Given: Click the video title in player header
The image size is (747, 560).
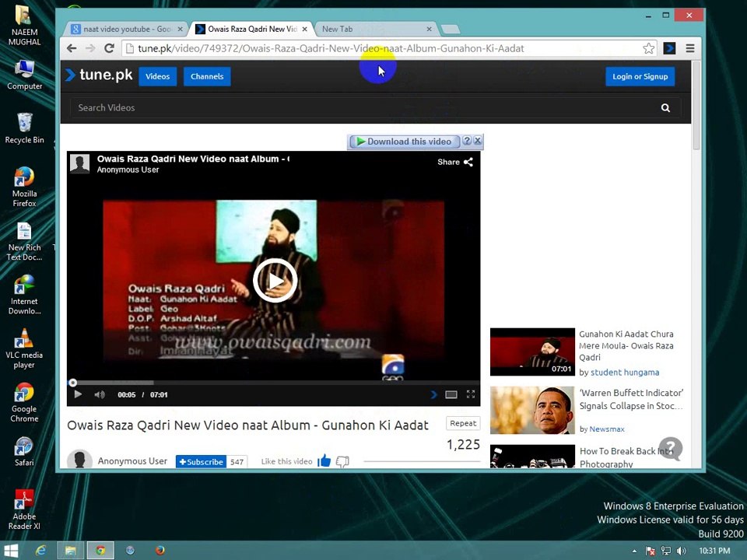Looking at the screenshot, I should tap(193, 159).
